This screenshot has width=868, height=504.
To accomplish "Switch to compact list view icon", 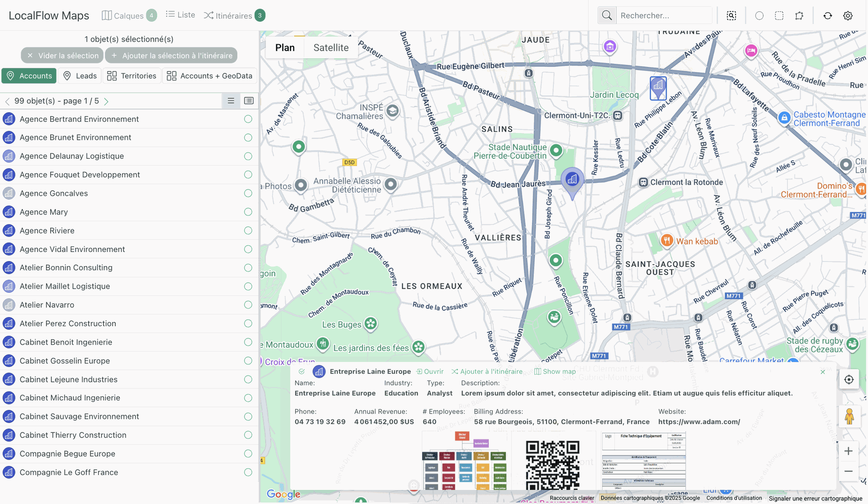I will pos(231,101).
